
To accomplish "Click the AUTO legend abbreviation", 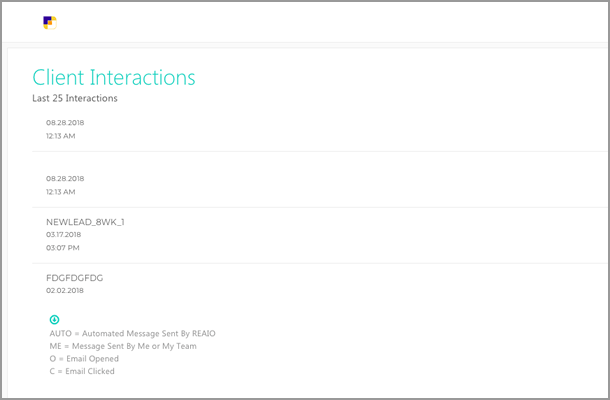I will click(x=61, y=333).
